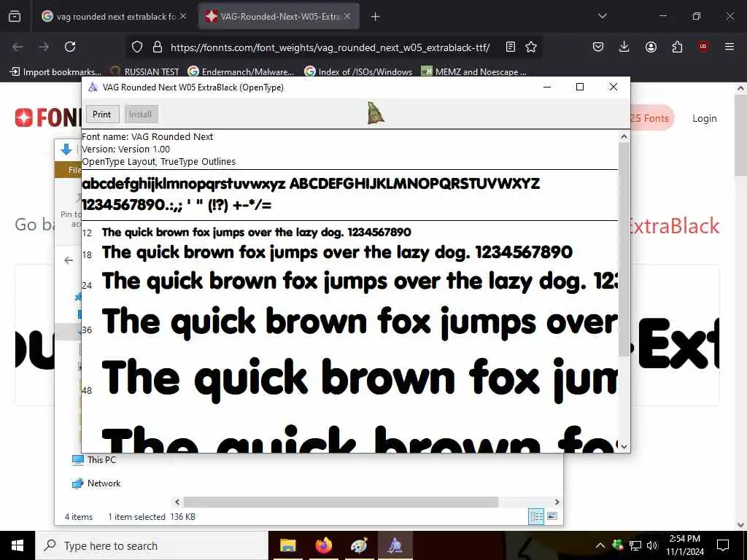Open the Downloads panel
The height and width of the screenshot is (560, 747).
click(624, 47)
